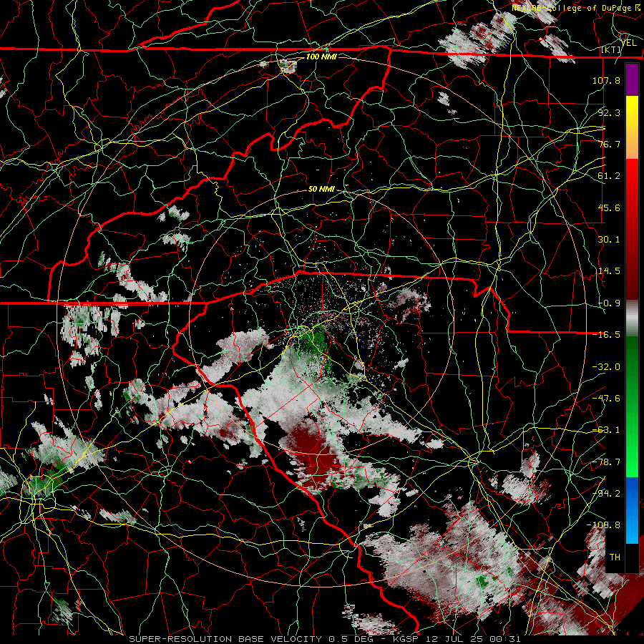The height and width of the screenshot is (644, 644).
Task: Click the 92.3 velocity scale value
Action: click(x=609, y=112)
